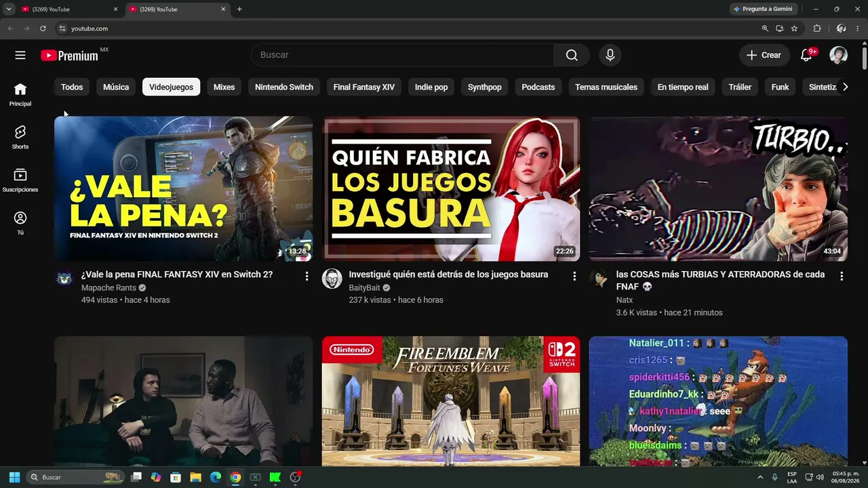The width and height of the screenshot is (868, 488).
Task: Bookmark this page with star icon
Action: pyautogui.click(x=794, y=28)
